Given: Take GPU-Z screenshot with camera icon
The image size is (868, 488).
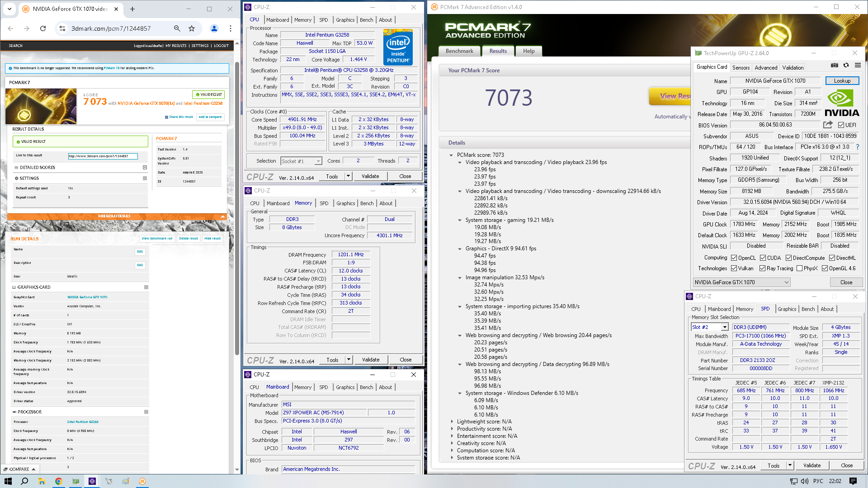Looking at the screenshot, I should [835, 66].
